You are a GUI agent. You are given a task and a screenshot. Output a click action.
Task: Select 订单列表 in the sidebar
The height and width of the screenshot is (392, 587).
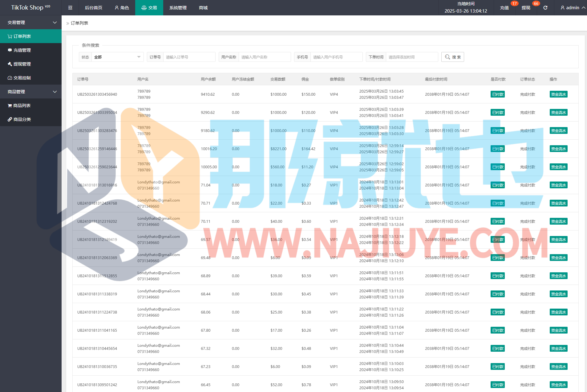pyautogui.click(x=22, y=36)
